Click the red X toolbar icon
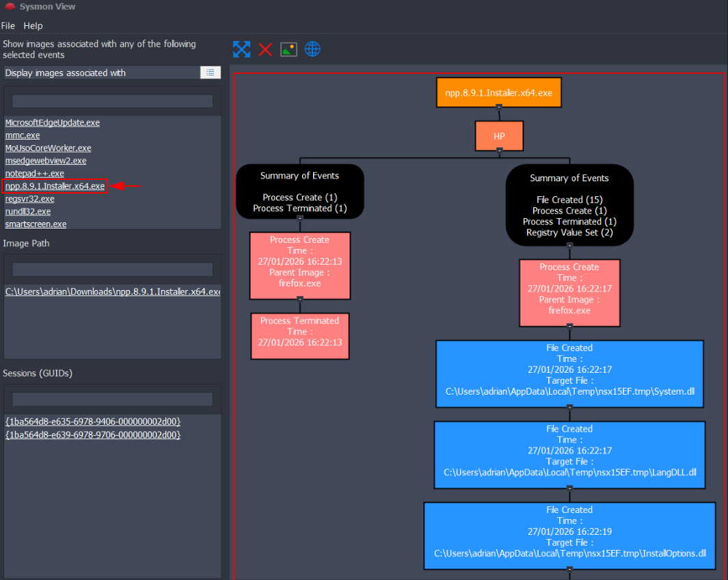The height and width of the screenshot is (580, 728). coord(265,49)
